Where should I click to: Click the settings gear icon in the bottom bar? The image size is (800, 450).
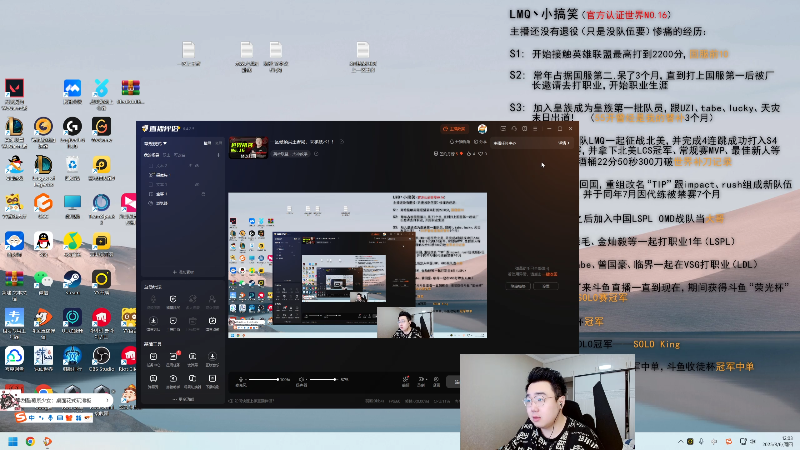point(436,379)
